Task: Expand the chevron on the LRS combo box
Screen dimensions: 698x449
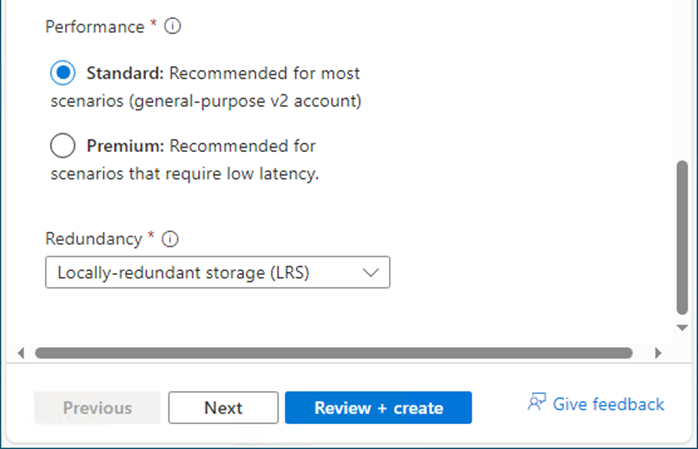Action: (370, 272)
